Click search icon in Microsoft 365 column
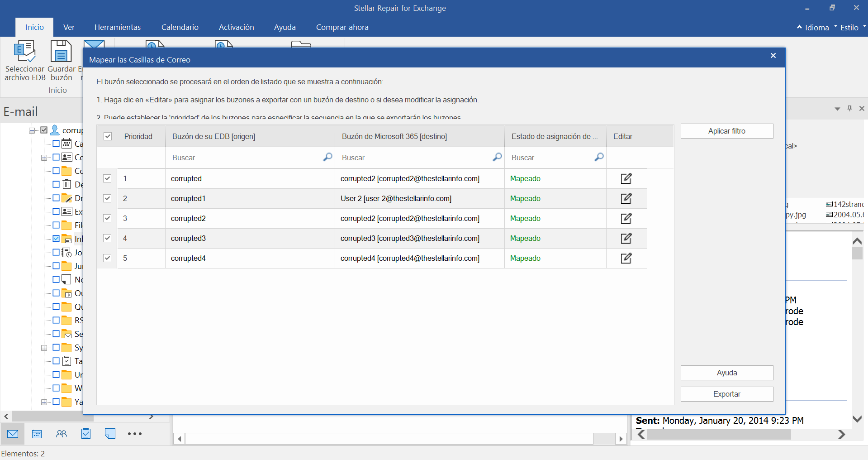The height and width of the screenshot is (460, 868). coord(497,157)
